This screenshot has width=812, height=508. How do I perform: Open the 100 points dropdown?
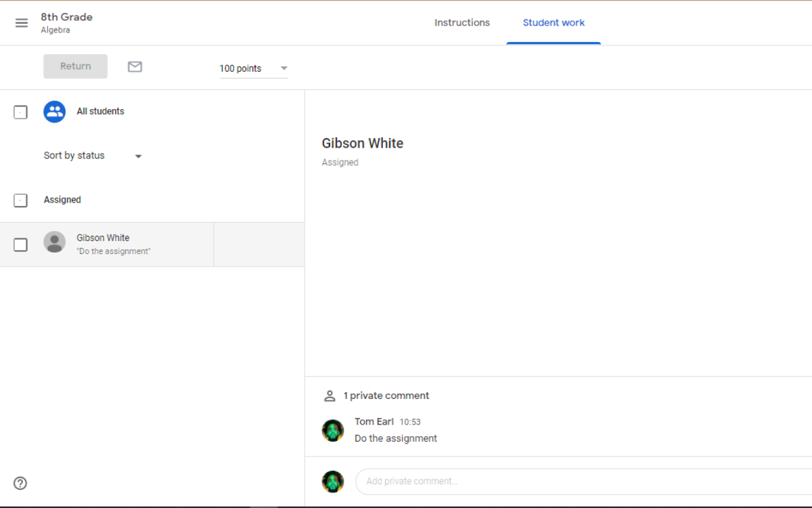coord(254,68)
